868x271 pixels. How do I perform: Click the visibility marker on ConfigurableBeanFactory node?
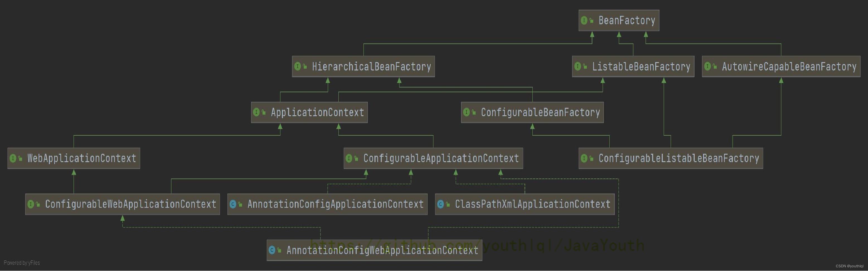pos(473,113)
